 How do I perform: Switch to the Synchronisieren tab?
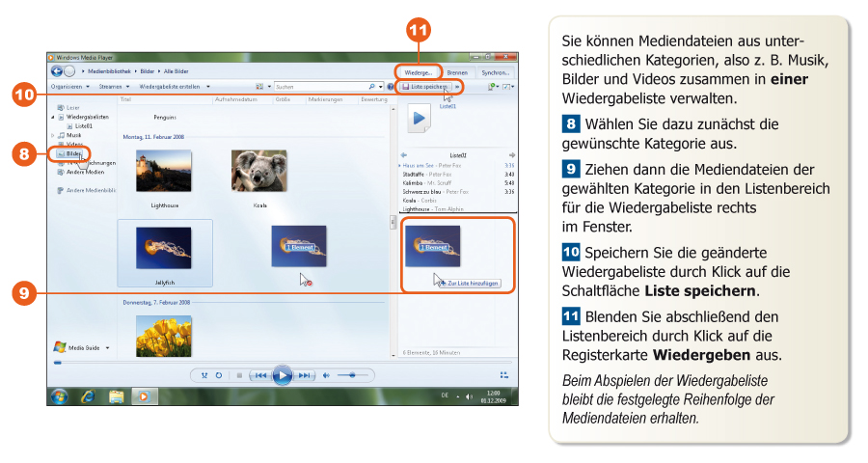click(497, 72)
